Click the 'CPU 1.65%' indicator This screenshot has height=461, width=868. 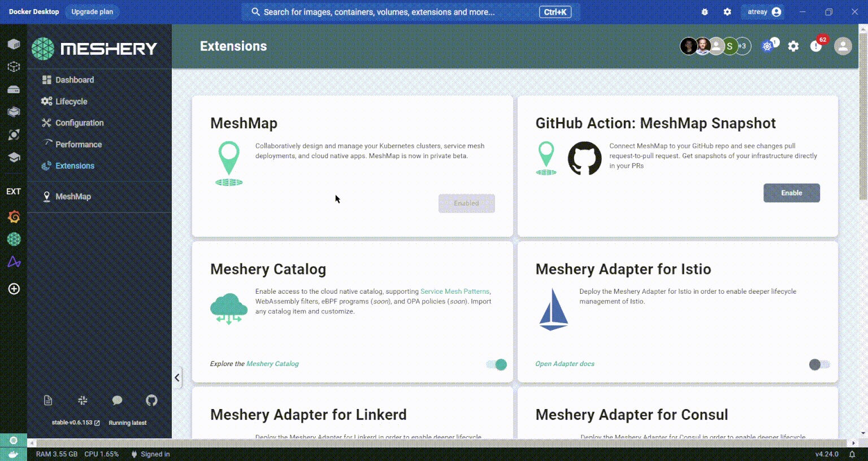tap(102, 454)
